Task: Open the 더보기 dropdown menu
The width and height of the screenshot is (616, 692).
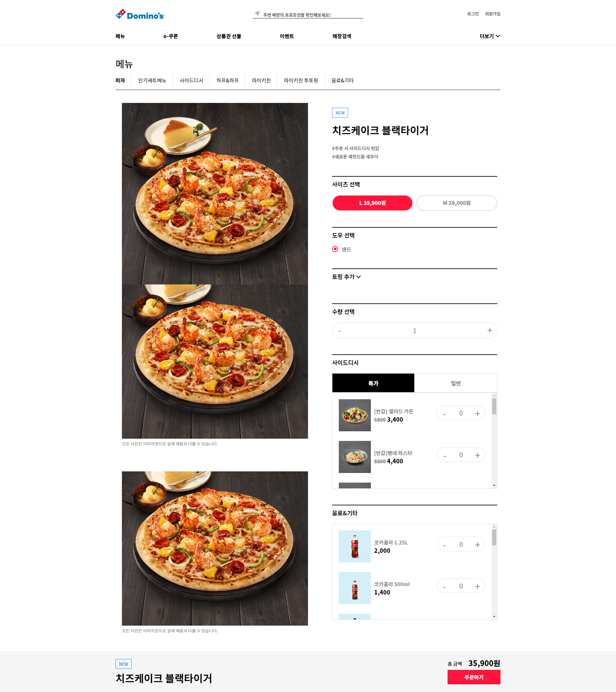Action: pyautogui.click(x=489, y=36)
